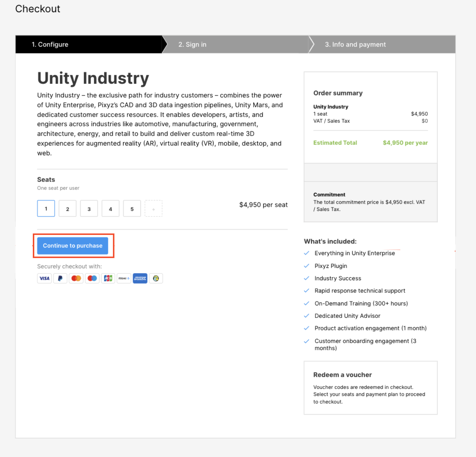The image size is (476, 457).
Task: Click the $4,950 per seat price
Action: click(x=264, y=205)
